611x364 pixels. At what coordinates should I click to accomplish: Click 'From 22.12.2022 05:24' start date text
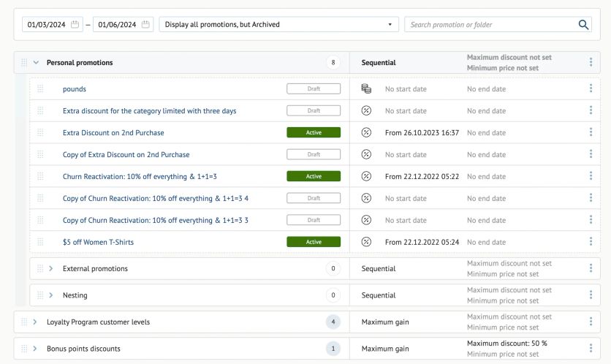pyautogui.click(x=422, y=242)
